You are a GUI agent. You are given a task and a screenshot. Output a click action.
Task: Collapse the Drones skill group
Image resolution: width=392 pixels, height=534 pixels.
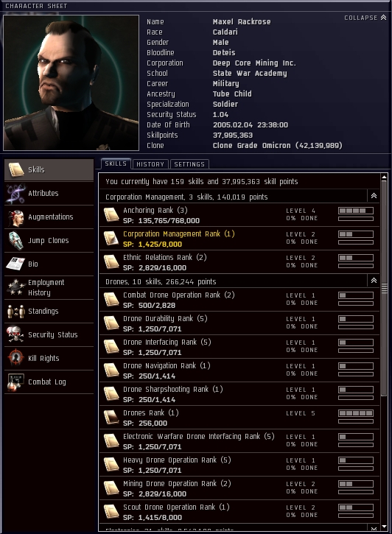tap(374, 281)
